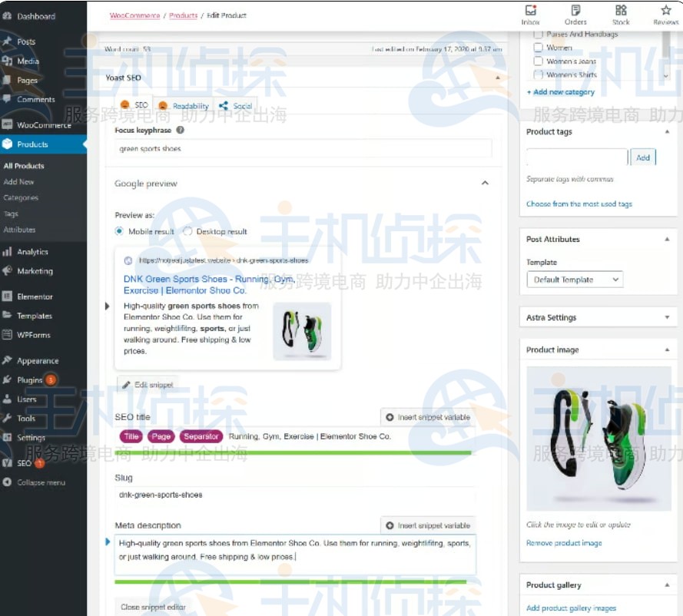
Task: Expand the Astra Settings panel
Action: 668,317
